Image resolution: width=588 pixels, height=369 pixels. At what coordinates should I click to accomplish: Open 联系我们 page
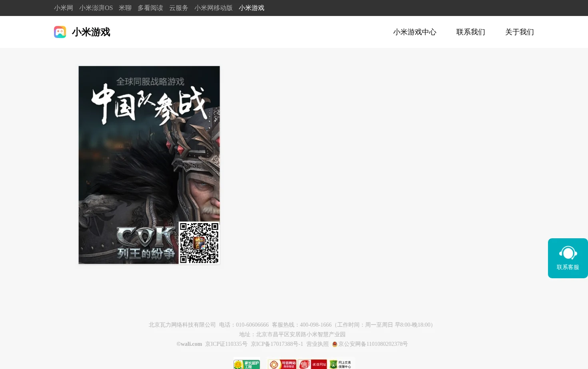tap(471, 32)
